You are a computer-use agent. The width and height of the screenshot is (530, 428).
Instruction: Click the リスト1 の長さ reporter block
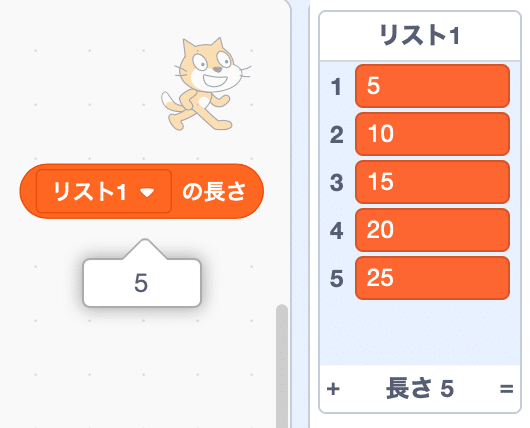(141, 191)
